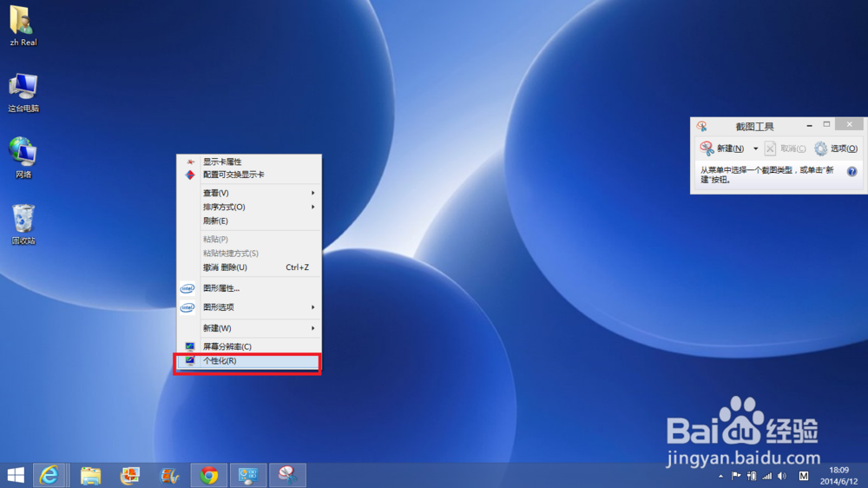Click the 选项(O) button label

[x=844, y=148]
